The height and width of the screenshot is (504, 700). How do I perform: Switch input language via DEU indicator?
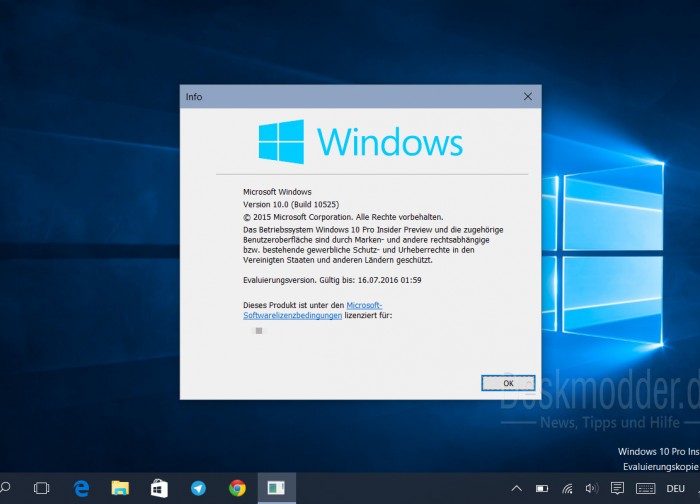(675, 488)
